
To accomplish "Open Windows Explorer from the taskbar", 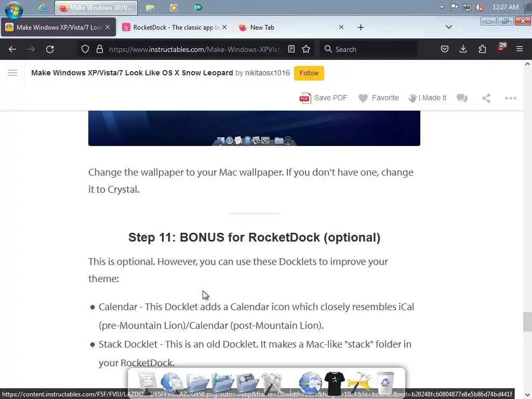I will click(150, 7).
